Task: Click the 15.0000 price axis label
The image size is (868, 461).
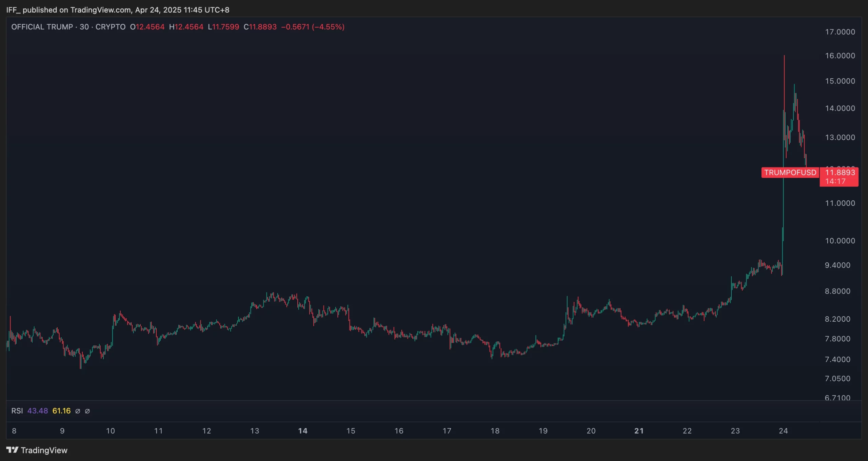Action: click(x=840, y=81)
